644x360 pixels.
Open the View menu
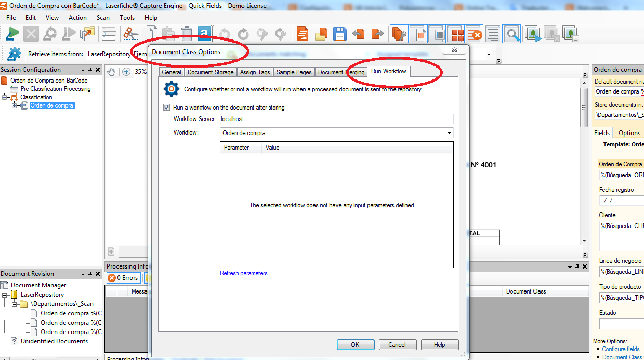click(x=52, y=18)
